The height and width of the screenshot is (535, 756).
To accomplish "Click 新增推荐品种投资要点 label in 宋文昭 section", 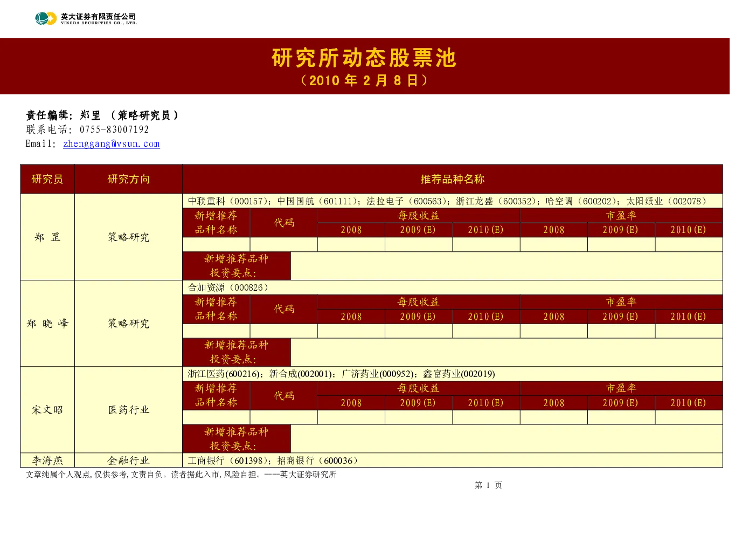I will coord(237,438).
